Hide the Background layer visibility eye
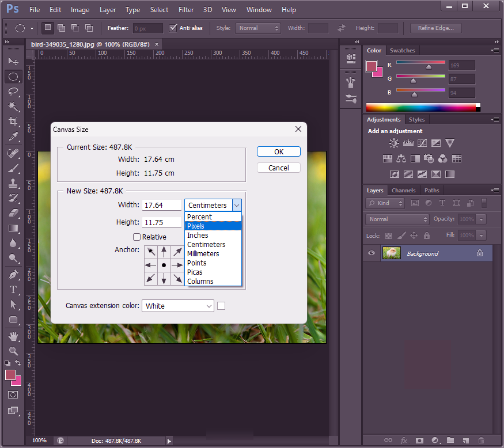Screen dimensions: 504x448 pos(372,253)
